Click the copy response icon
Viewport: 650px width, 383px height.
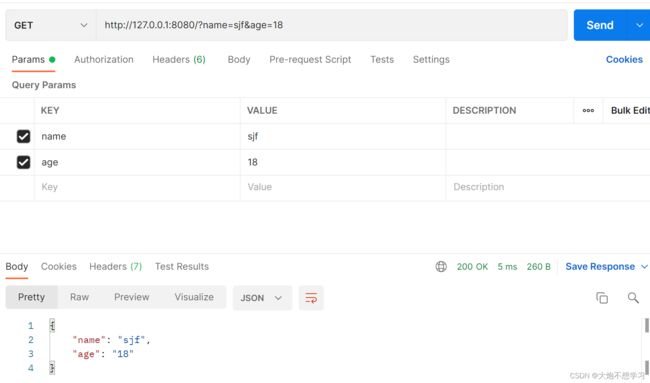[602, 298]
